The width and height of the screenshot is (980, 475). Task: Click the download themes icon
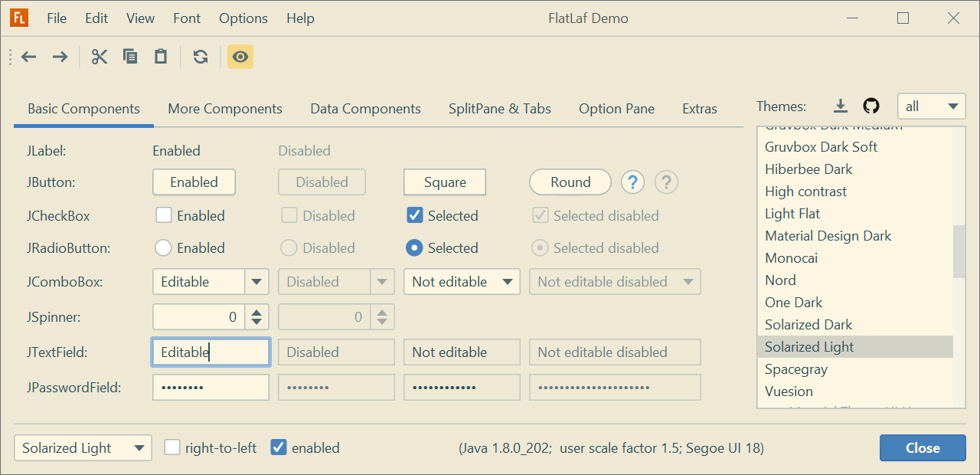[x=841, y=106]
